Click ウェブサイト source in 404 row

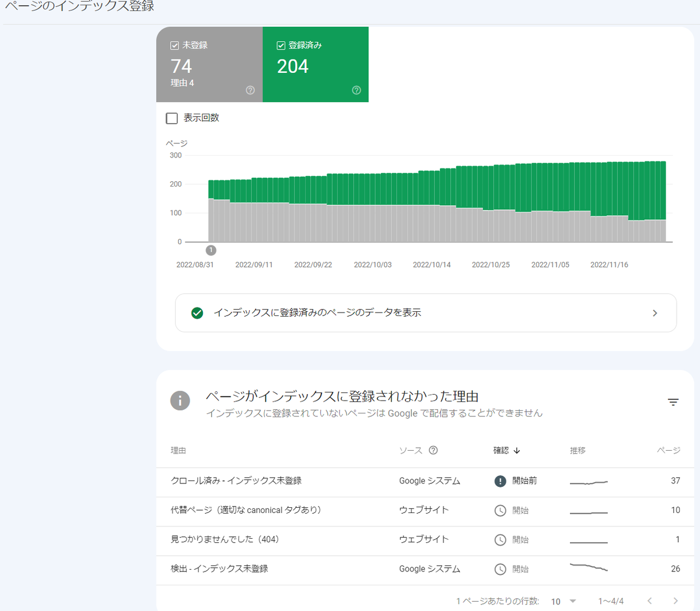[x=424, y=539]
